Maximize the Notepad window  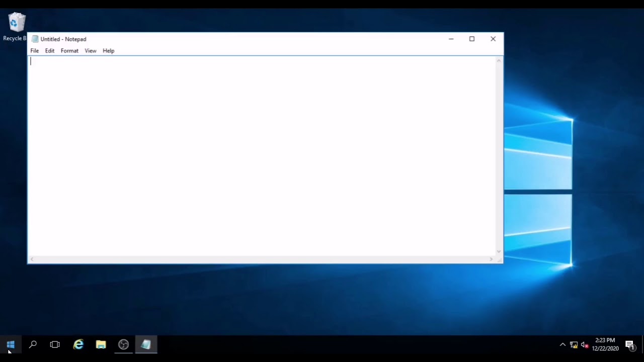[x=472, y=39]
